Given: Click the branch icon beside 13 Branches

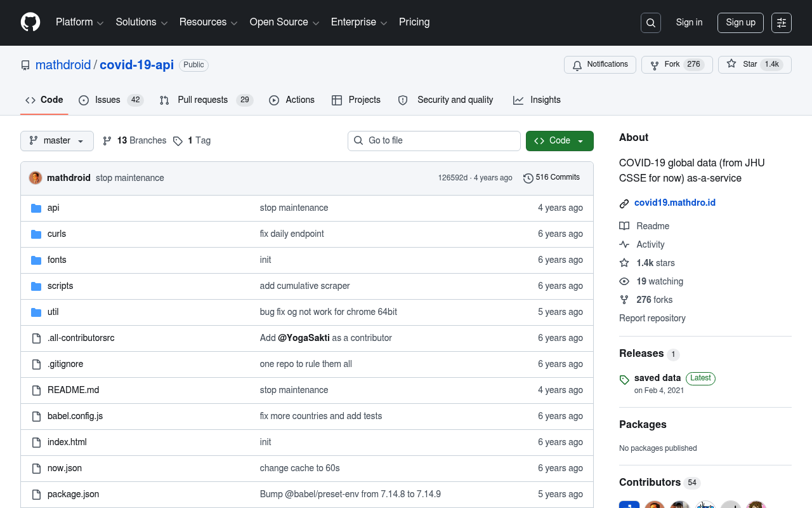Looking at the screenshot, I should (107, 141).
